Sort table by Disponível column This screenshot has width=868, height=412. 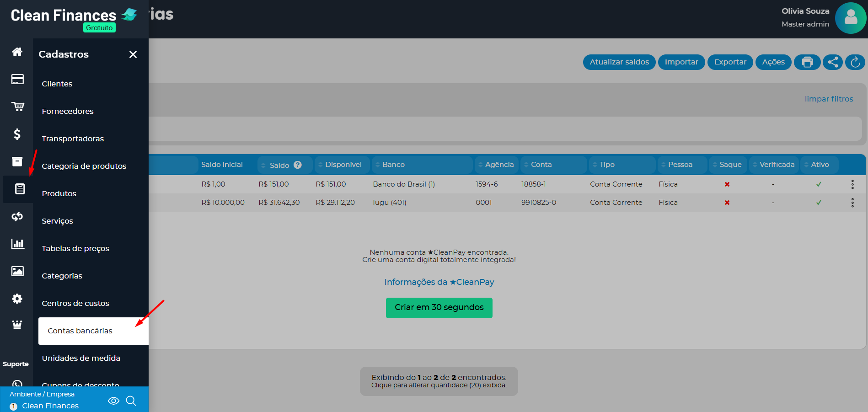tap(343, 165)
